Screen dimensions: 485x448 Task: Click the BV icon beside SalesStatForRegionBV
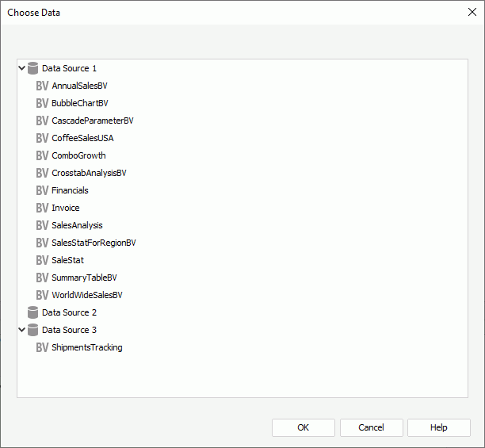42,243
